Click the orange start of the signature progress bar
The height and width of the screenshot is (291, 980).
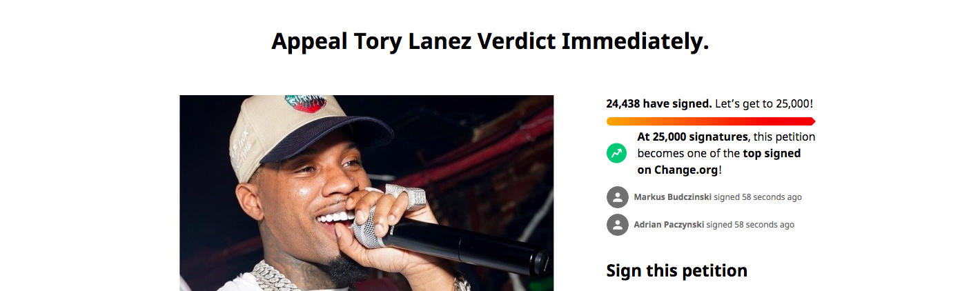tap(612, 121)
